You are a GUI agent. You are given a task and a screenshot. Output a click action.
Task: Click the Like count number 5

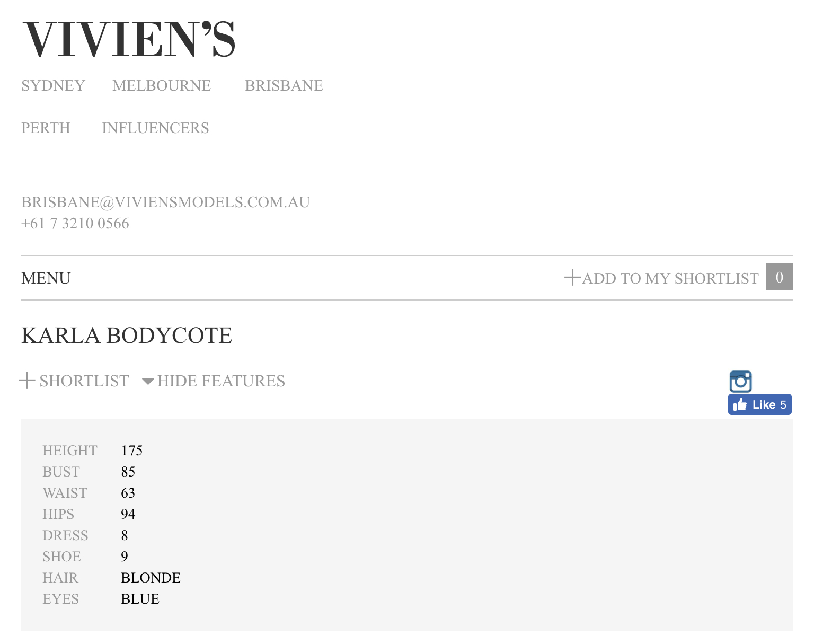click(783, 405)
